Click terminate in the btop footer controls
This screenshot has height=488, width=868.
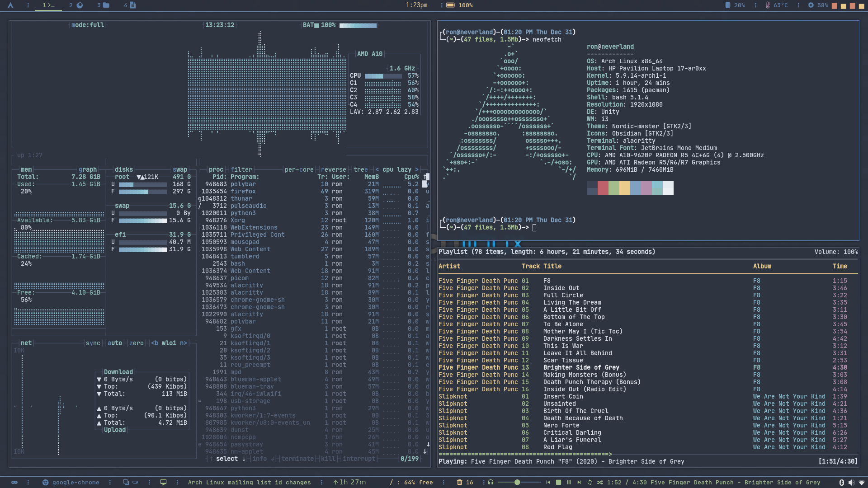[x=298, y=459]
